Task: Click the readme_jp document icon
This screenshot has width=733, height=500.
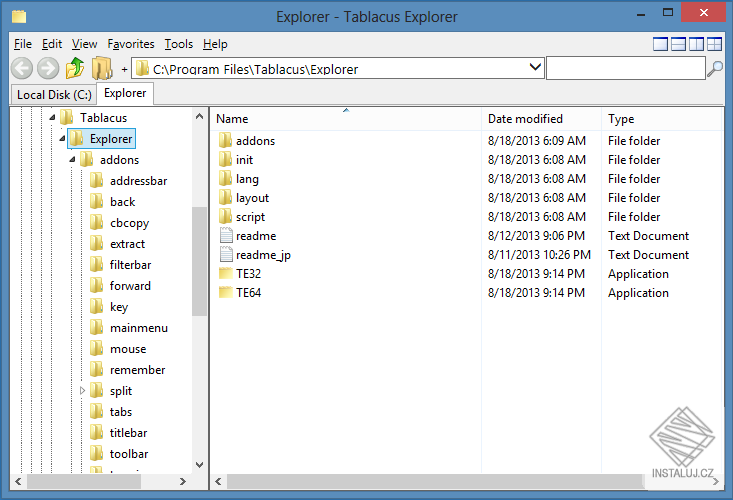Action: 226,254
